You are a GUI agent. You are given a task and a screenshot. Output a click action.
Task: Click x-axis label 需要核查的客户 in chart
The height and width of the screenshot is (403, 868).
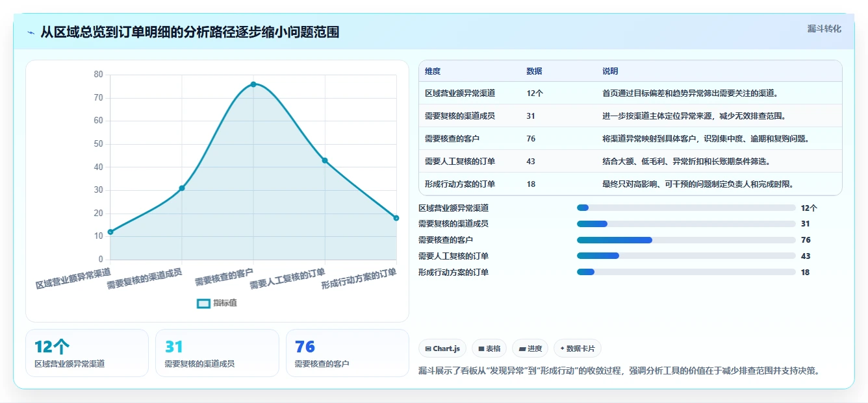click(x=224, y=277)
